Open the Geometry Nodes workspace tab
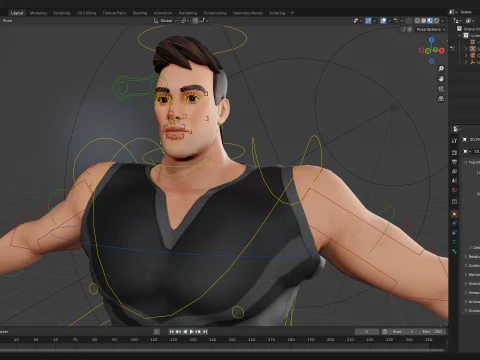The height and width of the screenshot is (360, 480). [248, 13]
